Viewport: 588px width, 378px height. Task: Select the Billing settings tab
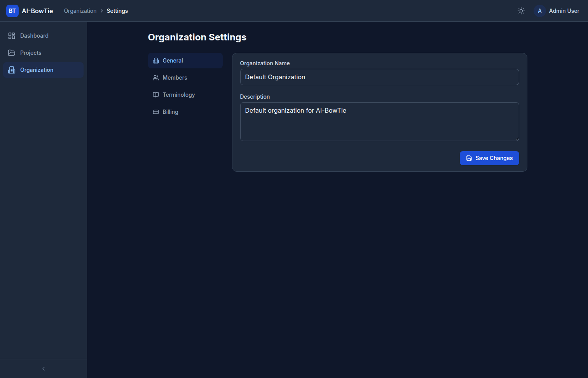click(x=170, y=112)
